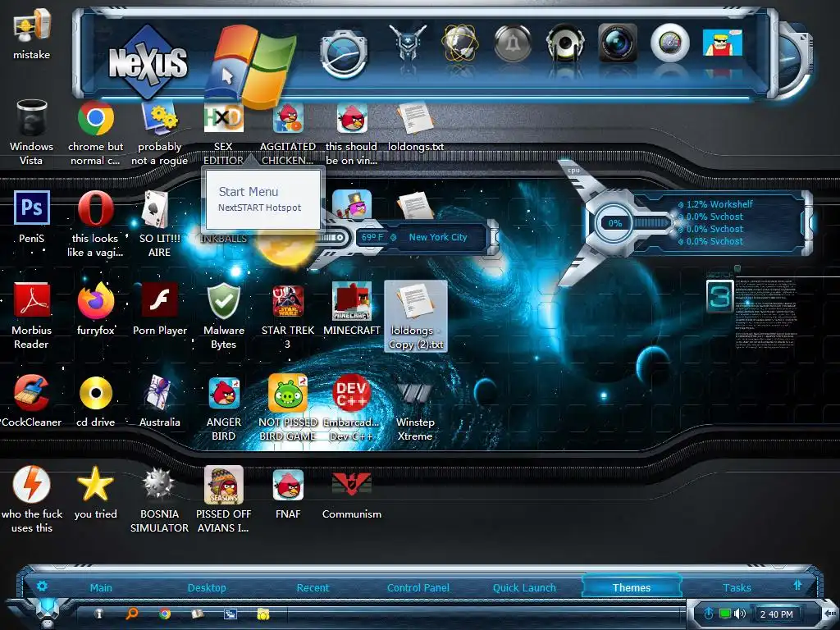Screen dimensions: 840x630
Task: Select the 'Malware Bytes' shield icon
Action: point(223,316)
